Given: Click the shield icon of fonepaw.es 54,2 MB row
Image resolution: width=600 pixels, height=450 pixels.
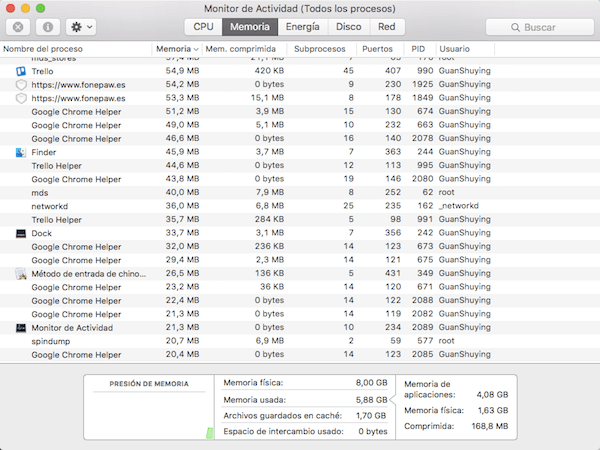Looking at the screenshot, I should (x=21, y=85).
